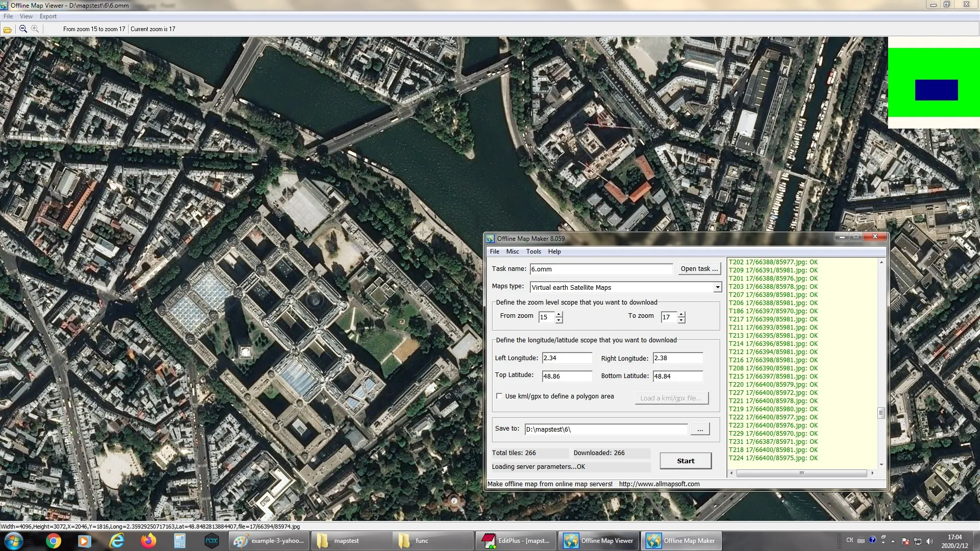Click the log panel vertical scrollbar thumb
Screen dimensions: 980x551
click(881, 413)
